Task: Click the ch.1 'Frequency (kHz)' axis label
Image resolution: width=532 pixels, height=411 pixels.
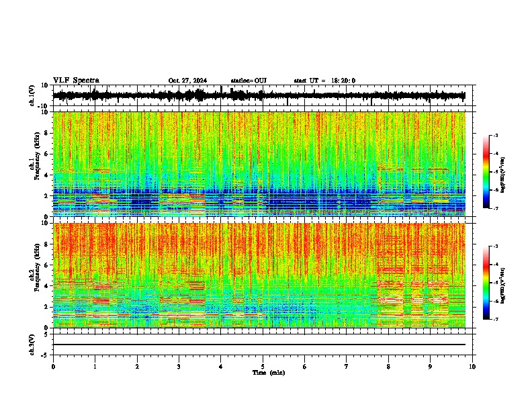Action: [x=37, y=156]
